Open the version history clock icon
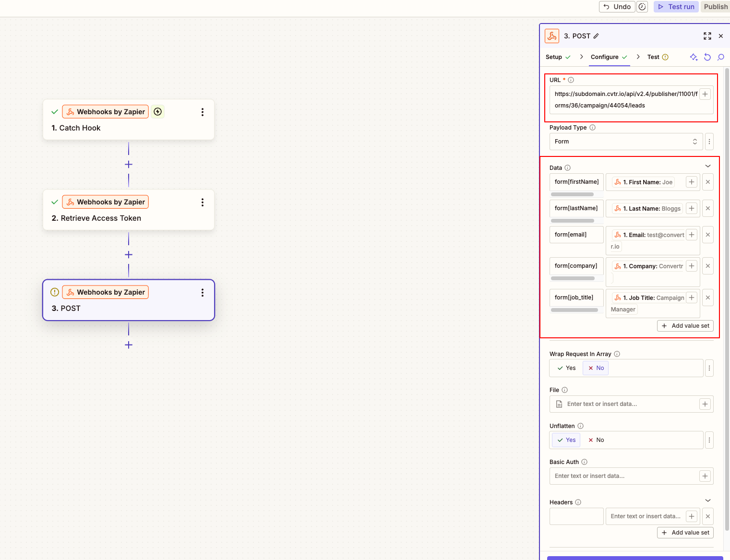 pyautogui.click(x=642, y=7)
